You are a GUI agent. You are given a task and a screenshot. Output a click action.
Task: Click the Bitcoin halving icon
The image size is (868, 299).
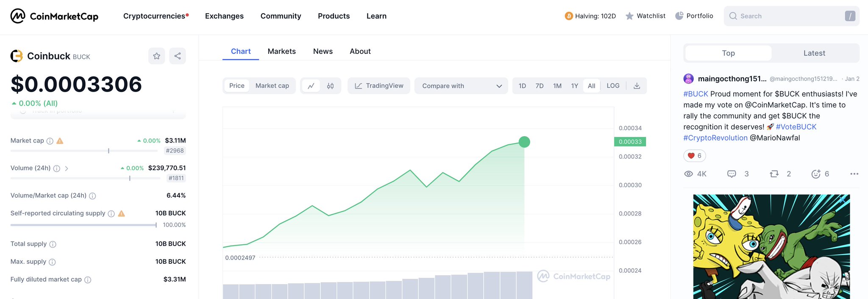point(569,16)
